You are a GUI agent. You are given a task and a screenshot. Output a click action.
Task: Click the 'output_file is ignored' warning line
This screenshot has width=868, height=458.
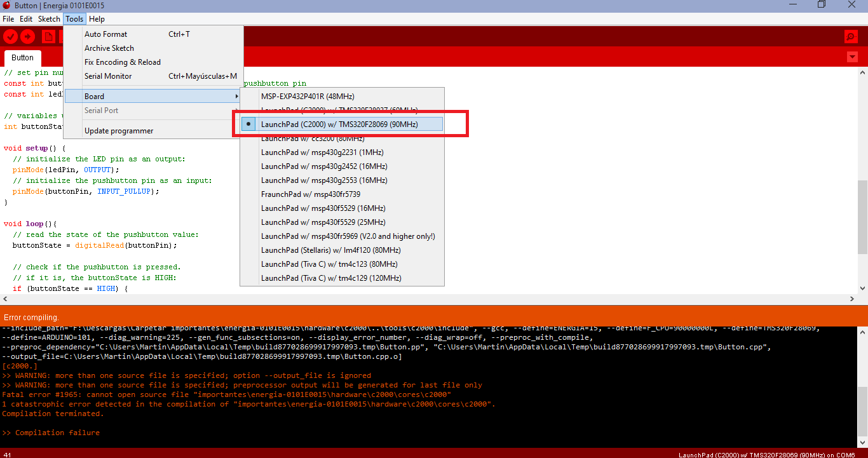[x=187, y=375]
